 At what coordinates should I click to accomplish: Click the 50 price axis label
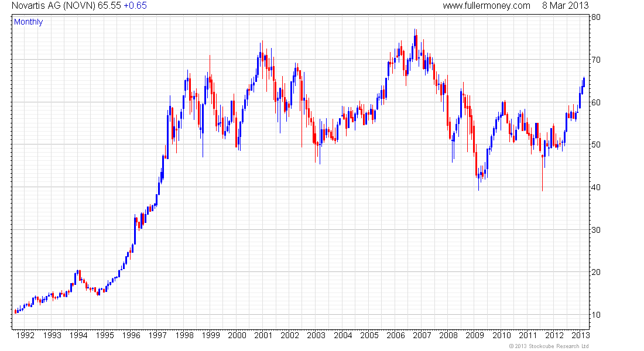(x=596, y=144)
